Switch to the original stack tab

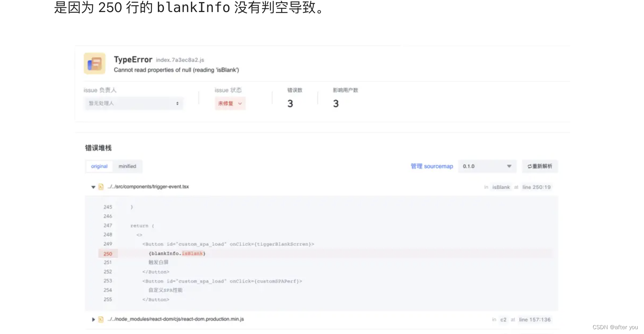[99, 166]
